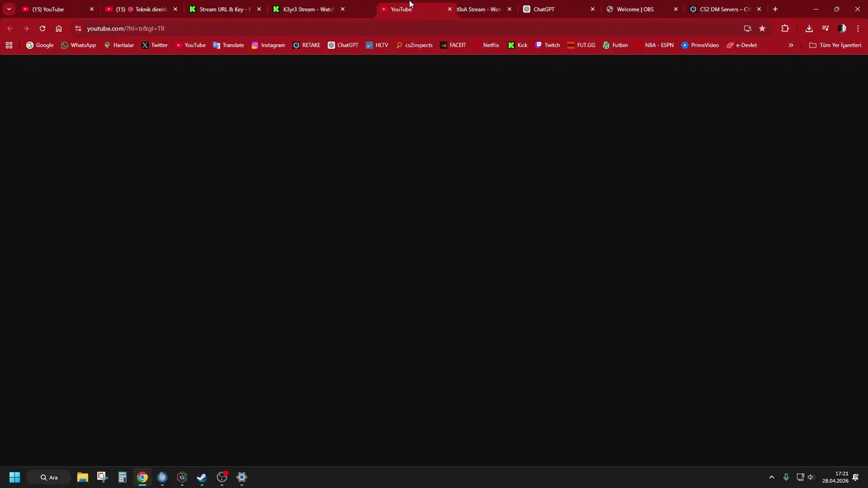Open the Tüm Yer İşaretleri folder

[835, 45]
